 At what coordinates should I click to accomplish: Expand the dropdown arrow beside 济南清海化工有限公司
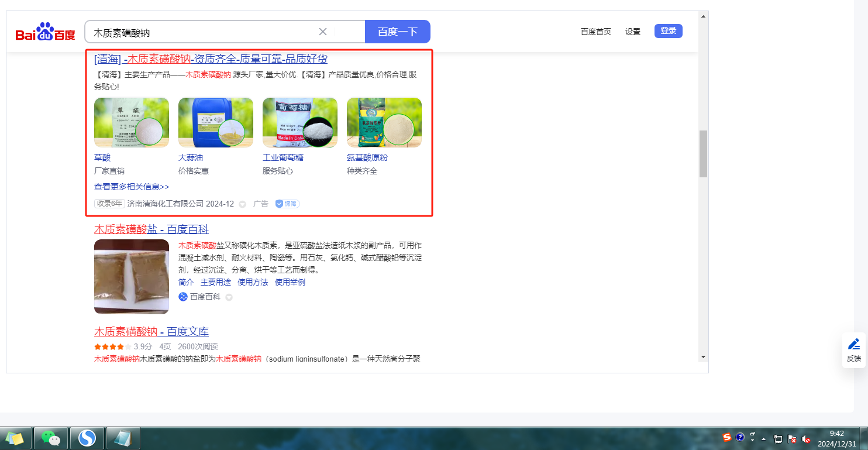(243, 204)
